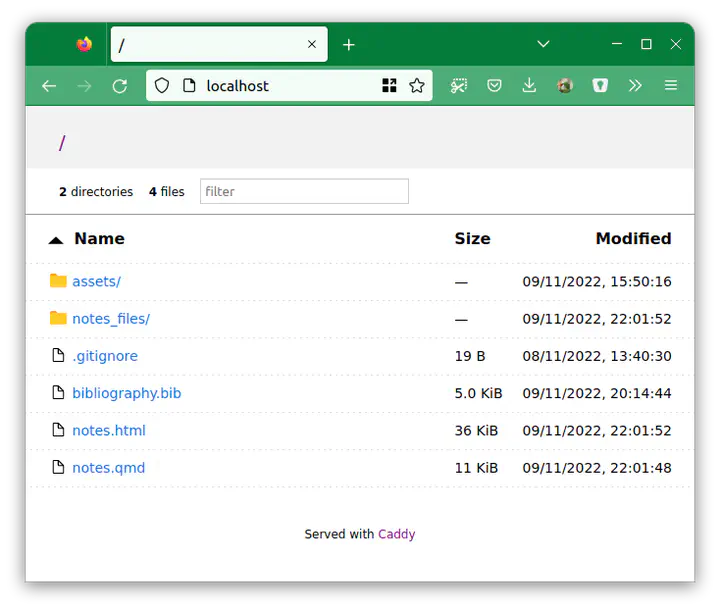Open the Caddy link in footer

click(396, 534)
